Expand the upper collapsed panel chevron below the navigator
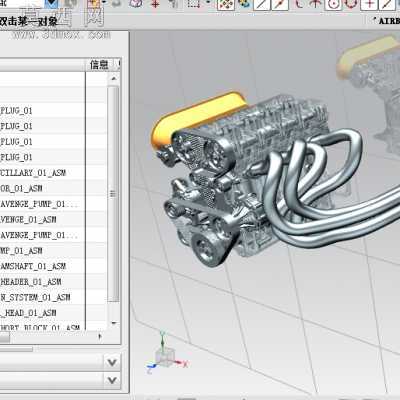This screenshot has width=400, height=400. (x=112, y=362)
